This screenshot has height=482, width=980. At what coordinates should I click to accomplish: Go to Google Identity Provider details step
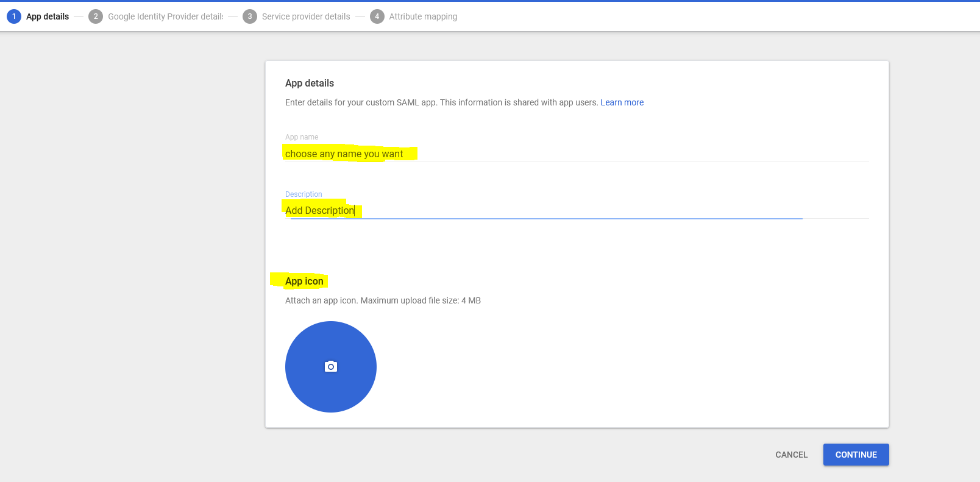click(x=165, y=16)
